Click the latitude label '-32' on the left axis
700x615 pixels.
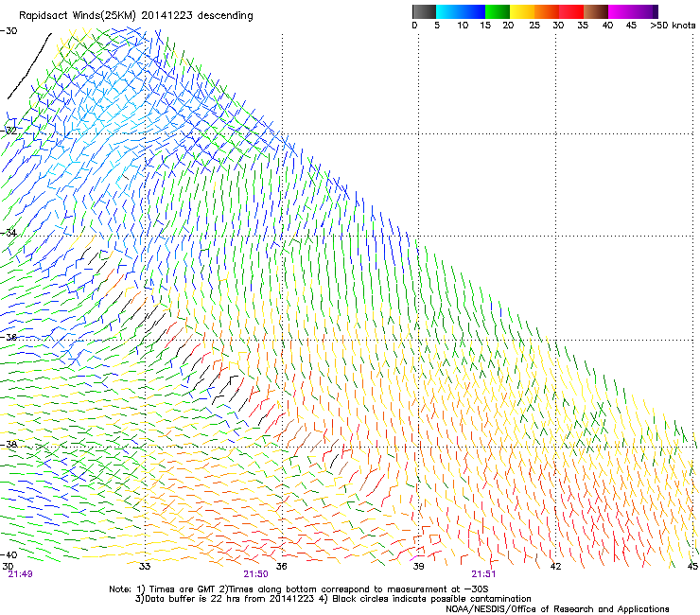pyautogui.click(x=9, y=131)
